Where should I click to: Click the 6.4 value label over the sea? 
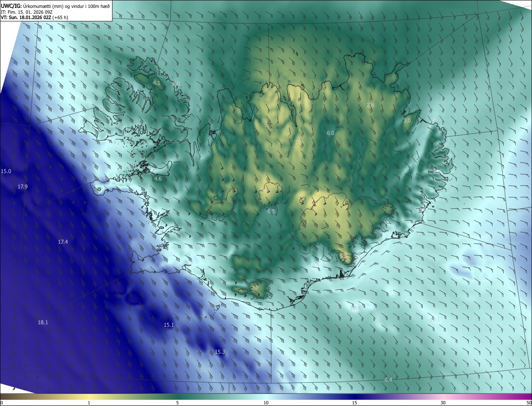388,379
